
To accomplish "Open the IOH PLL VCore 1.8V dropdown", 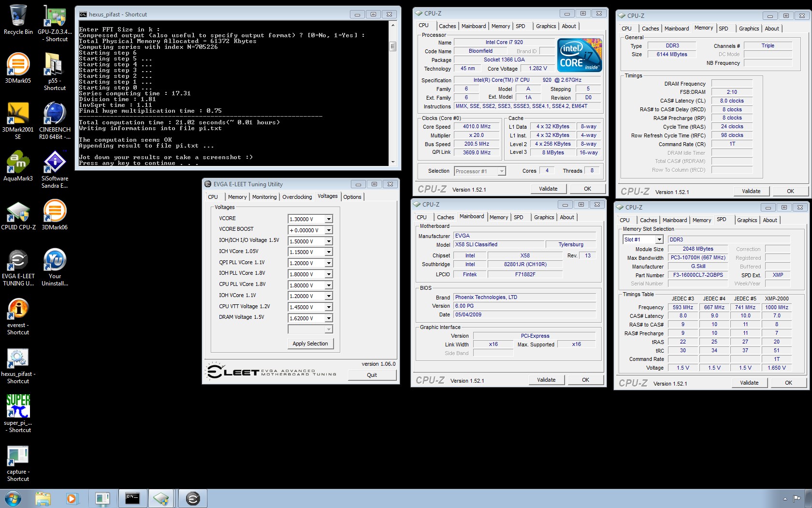I will [329, 274].
